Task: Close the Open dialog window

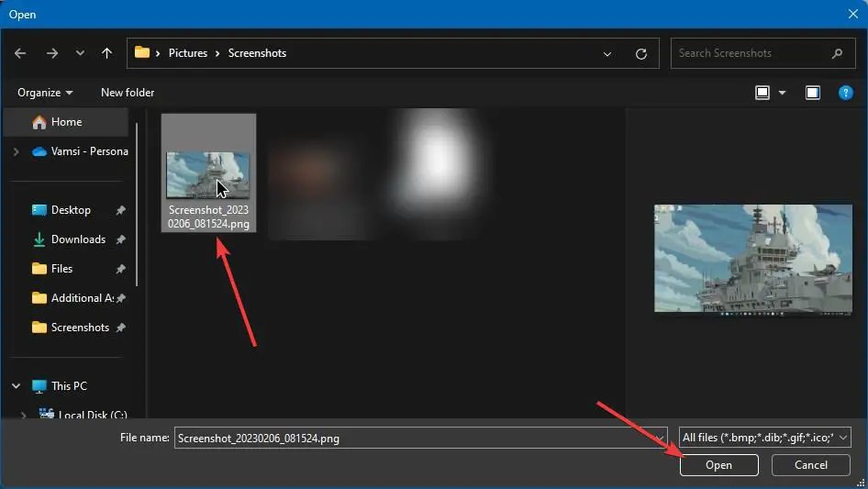Action: pos(853,14)
